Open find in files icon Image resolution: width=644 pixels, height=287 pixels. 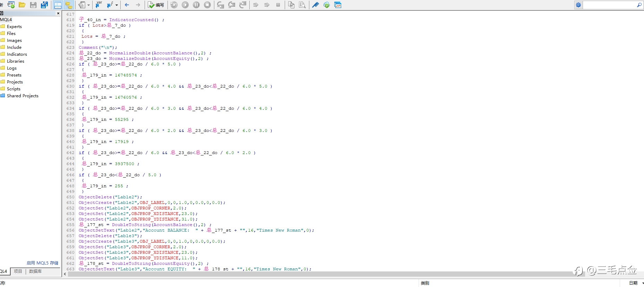tap(302, 5)
